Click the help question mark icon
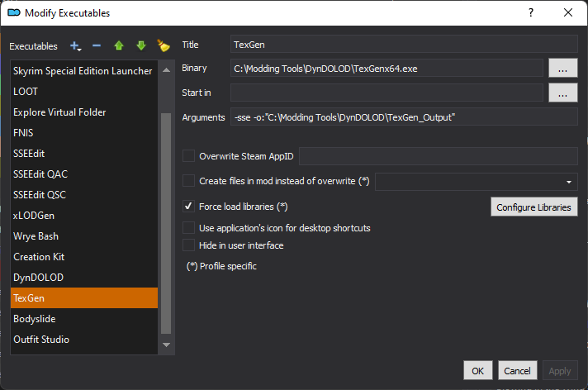Image resolution: width=588 pixels, height=390 pixels. coord(531,12)
